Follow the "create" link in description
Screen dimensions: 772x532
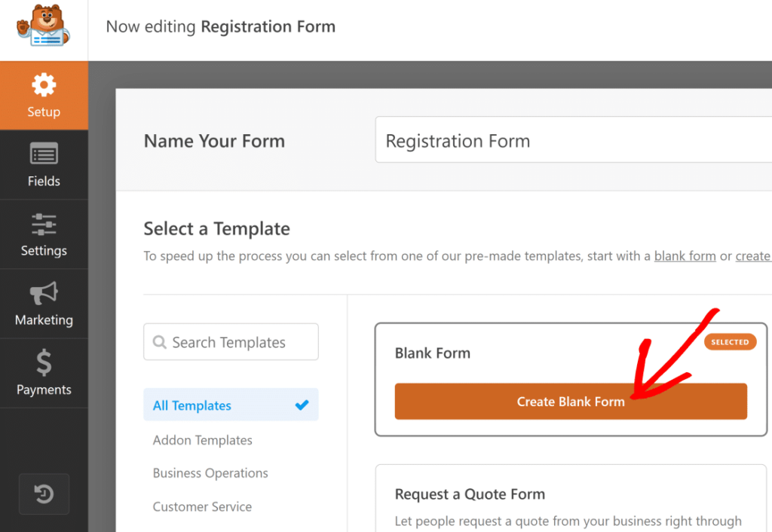(752, 256)
